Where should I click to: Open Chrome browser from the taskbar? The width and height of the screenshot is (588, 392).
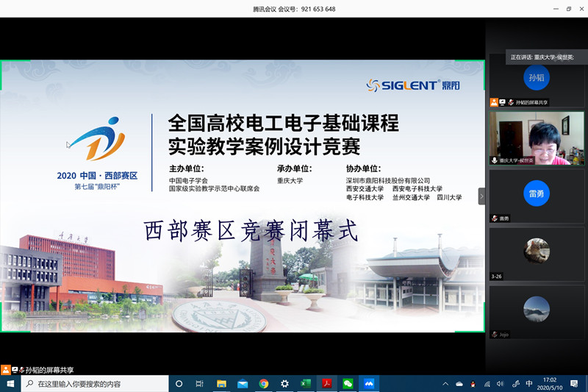tap(264, 383)
